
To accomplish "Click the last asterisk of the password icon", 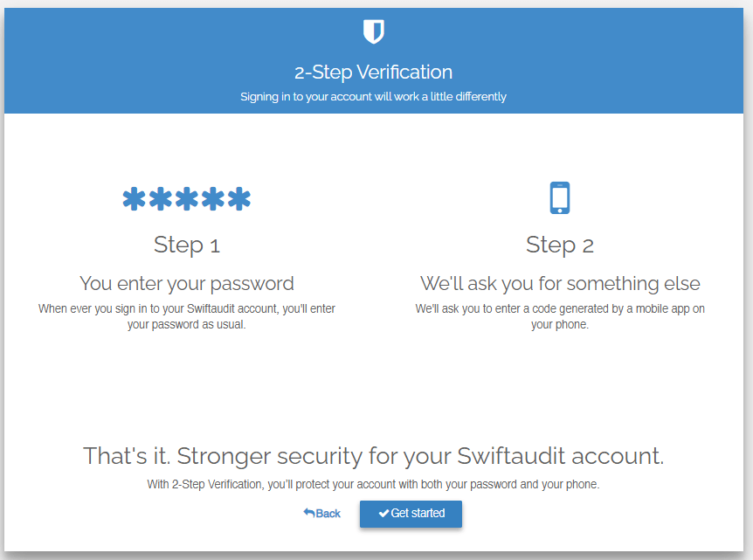I will tap(239, 199).
